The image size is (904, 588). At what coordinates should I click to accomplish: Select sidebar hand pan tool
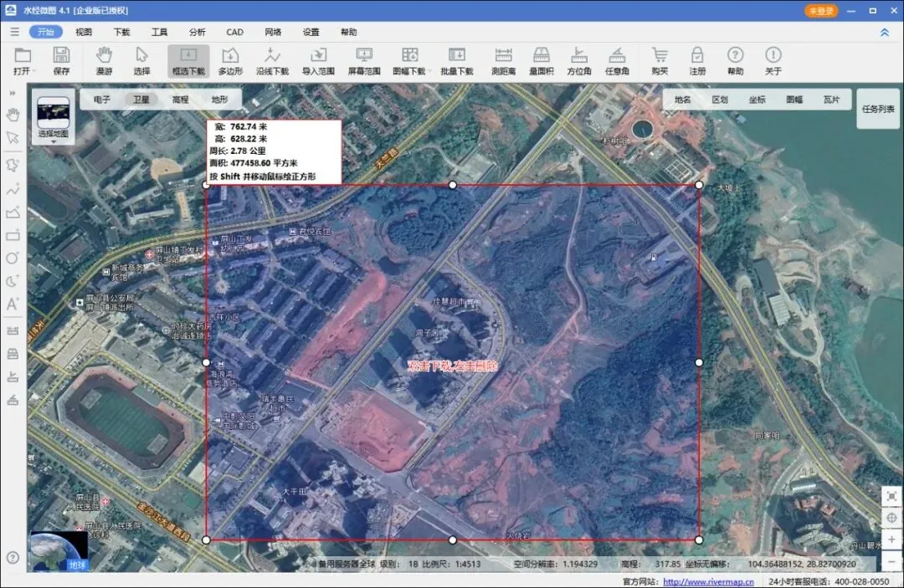click(13, 115)
